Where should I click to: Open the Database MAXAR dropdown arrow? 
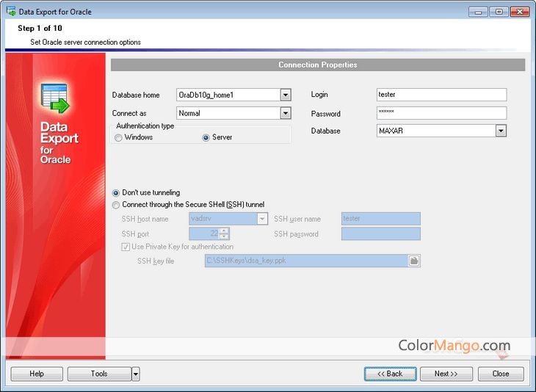pos(501,131)
